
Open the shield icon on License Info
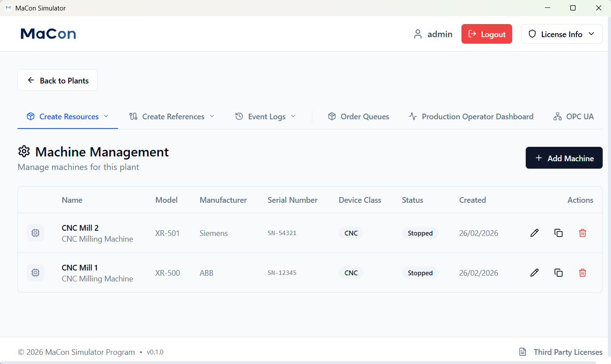coord(532,34)
